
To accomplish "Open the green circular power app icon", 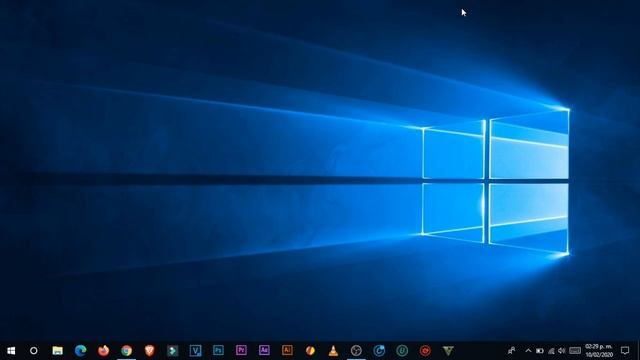I will tap(402, 351).
